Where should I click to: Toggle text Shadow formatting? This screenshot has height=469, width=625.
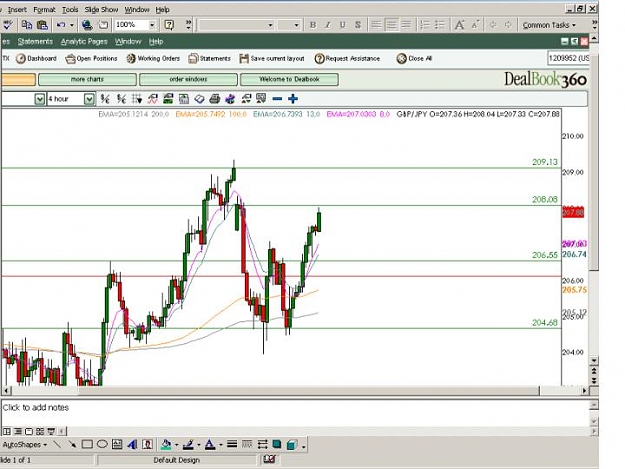[358, 25]
